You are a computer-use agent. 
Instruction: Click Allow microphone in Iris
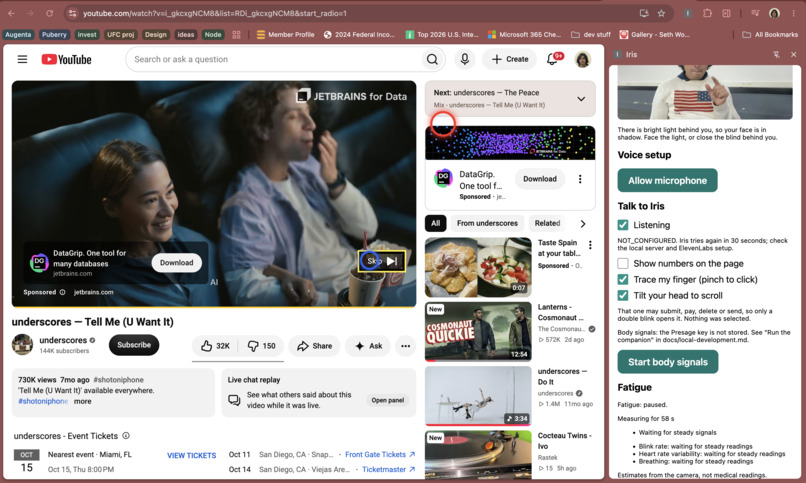(667, 180)
